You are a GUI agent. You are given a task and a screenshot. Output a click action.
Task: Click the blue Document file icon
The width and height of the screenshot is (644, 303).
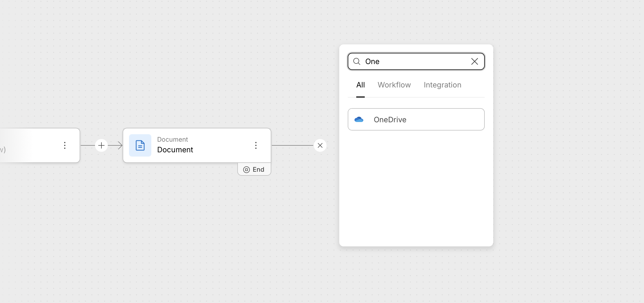click(140, 145)
